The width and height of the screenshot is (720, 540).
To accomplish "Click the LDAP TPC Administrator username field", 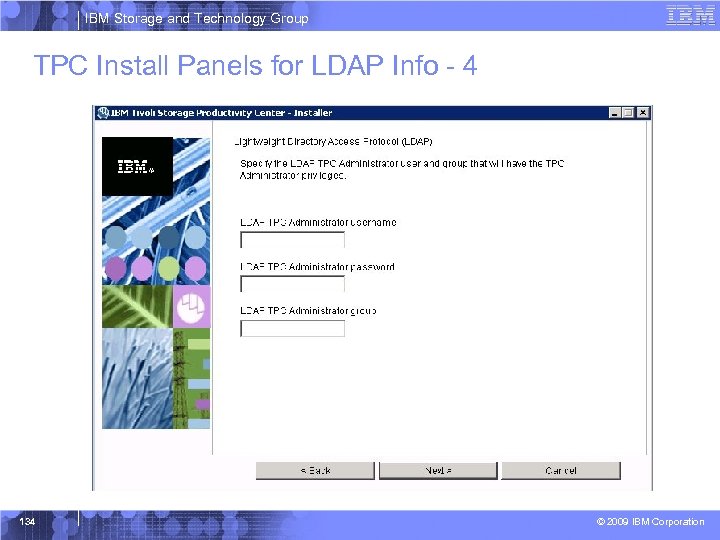I will (292, 240).
